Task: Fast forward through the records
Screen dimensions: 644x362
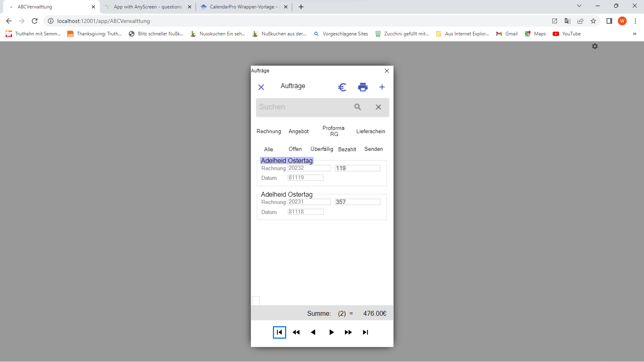Action: tap(348, 332)
